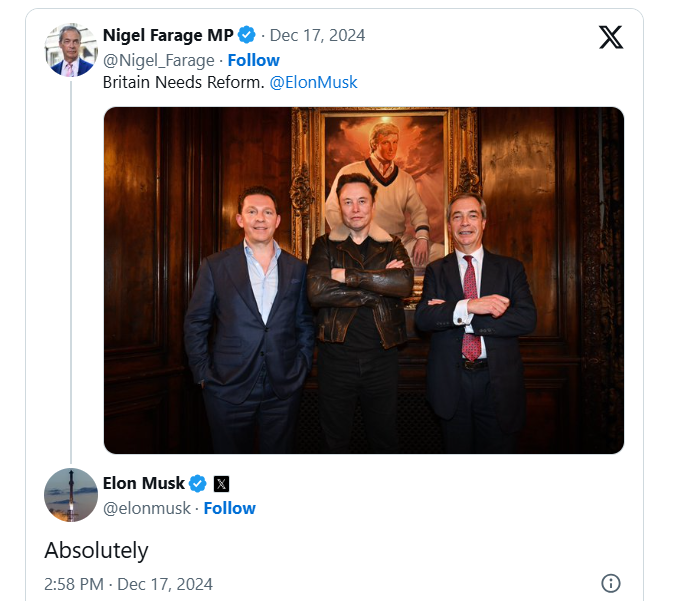Image resolution: width=679 pixels, height=601 pixels.
Task: Open the @Nigel_Farage handle link
Action: (158, 60)
